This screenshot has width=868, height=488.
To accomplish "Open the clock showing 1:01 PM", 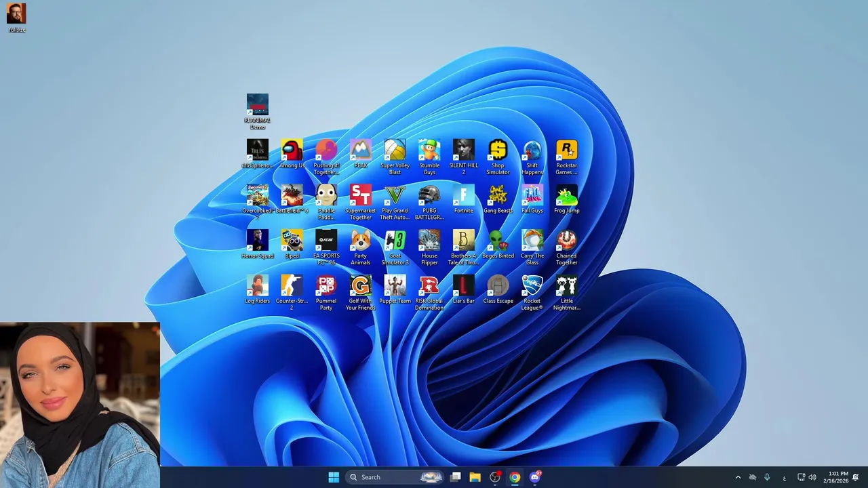I will pos(835,477).
